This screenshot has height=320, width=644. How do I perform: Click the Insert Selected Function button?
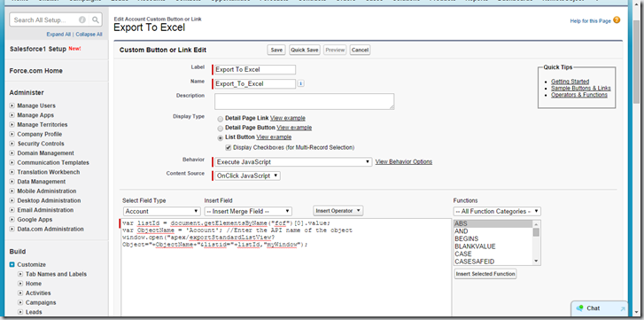[485, 274]
